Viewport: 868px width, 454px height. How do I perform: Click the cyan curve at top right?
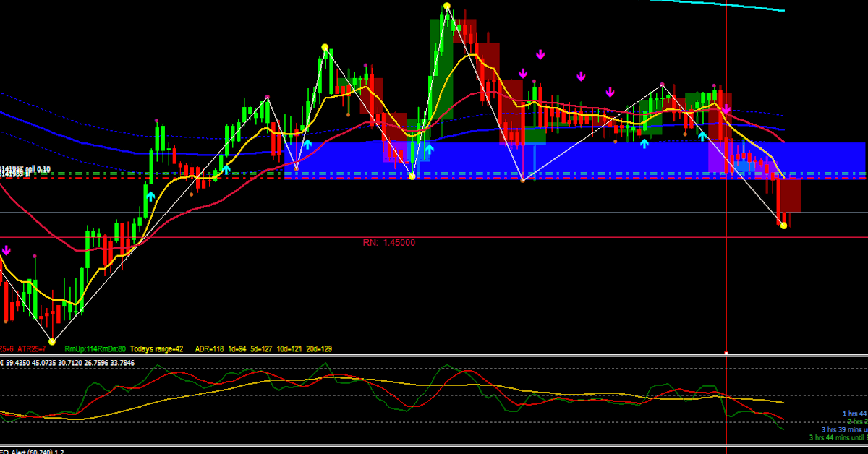(723, 4)
